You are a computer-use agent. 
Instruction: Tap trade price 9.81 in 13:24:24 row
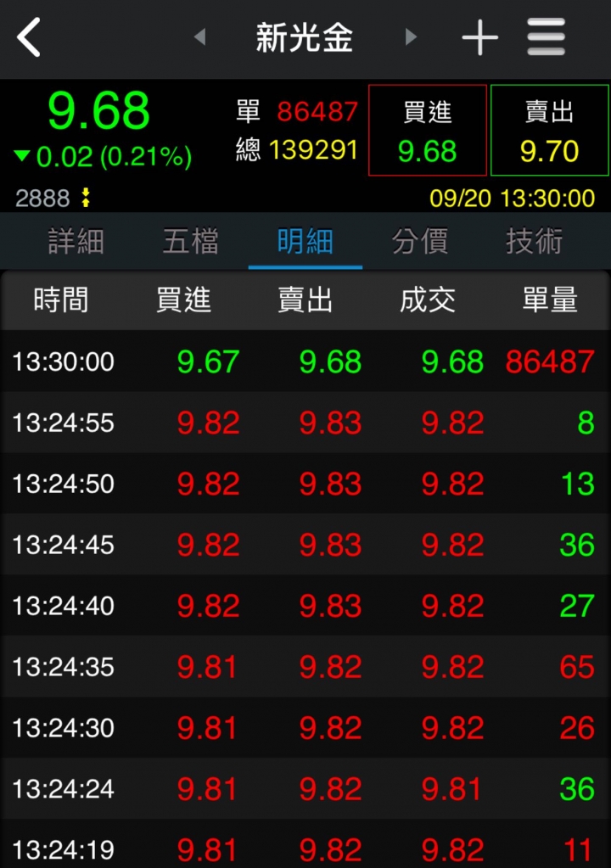tap(451, 789)
